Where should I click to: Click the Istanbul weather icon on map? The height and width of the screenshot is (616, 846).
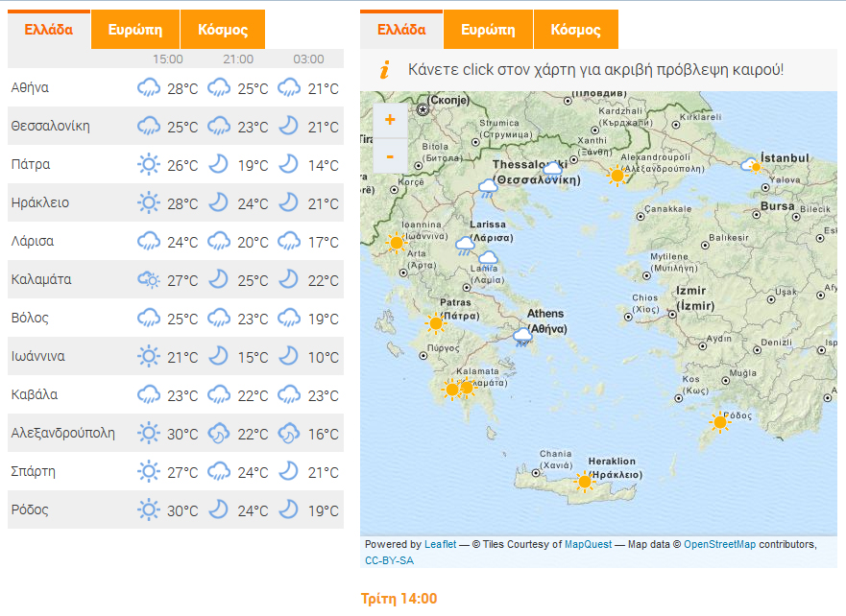click(x=751, y=166)
